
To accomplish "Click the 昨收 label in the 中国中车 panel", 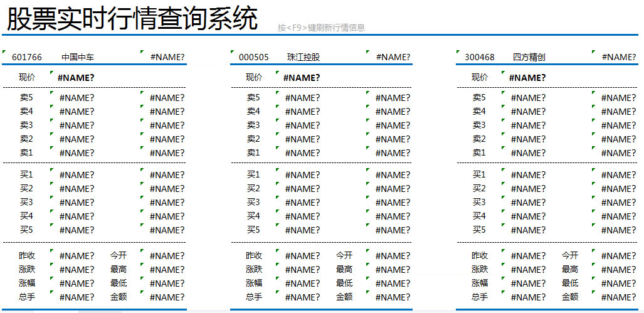I will click(27, 255).
